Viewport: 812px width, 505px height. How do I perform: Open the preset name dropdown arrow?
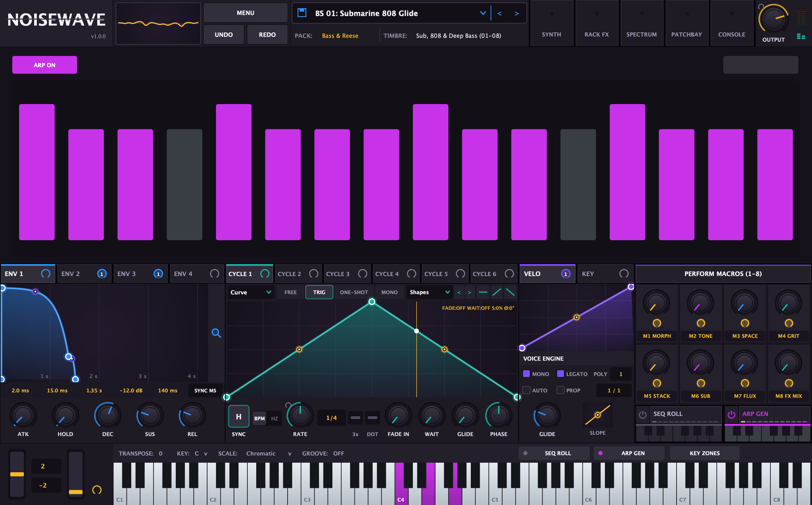click(483, 13)
